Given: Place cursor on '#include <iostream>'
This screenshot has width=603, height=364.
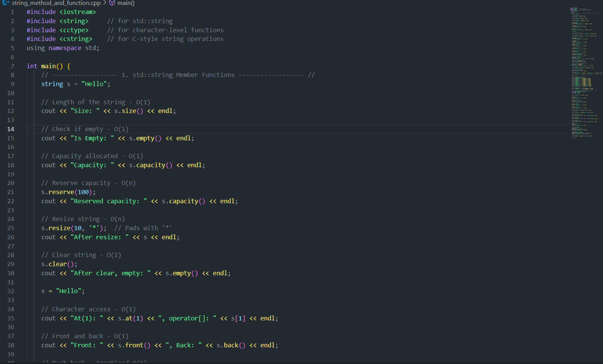Looking at the screenshot, I should coord(61,12).
